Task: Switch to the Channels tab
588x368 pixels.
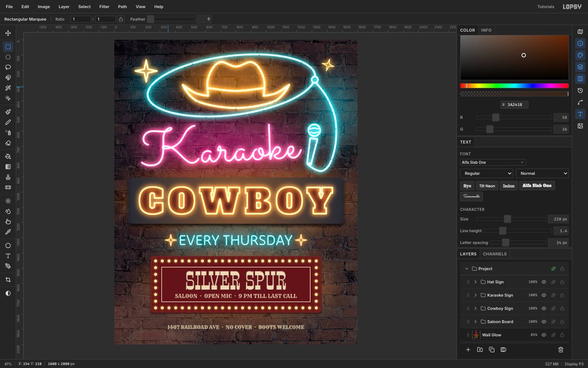Action: pos(495,254)
